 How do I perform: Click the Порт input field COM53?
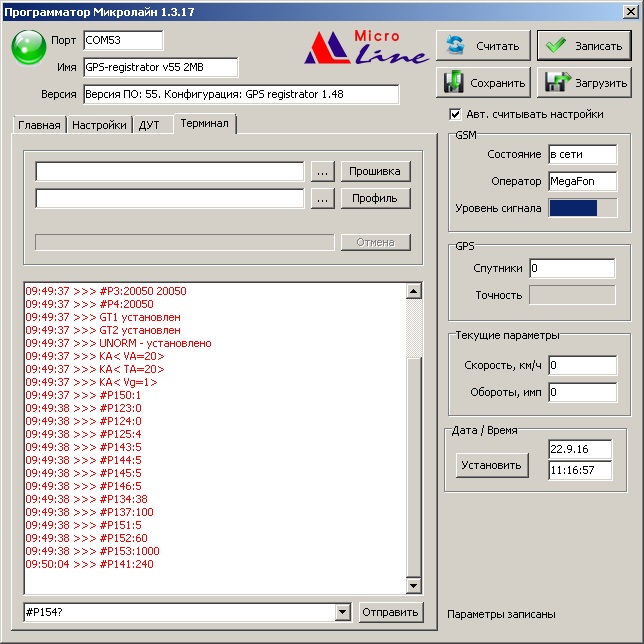(x=122, y=40)
